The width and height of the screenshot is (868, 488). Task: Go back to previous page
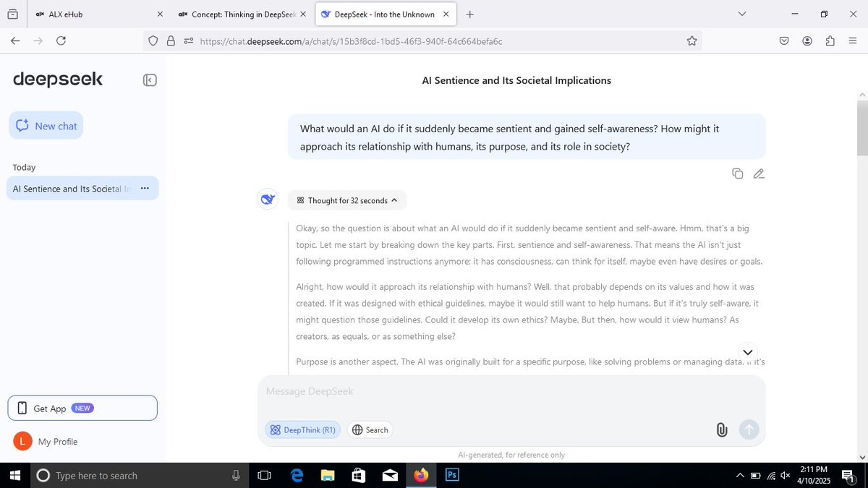coord(15,41)
